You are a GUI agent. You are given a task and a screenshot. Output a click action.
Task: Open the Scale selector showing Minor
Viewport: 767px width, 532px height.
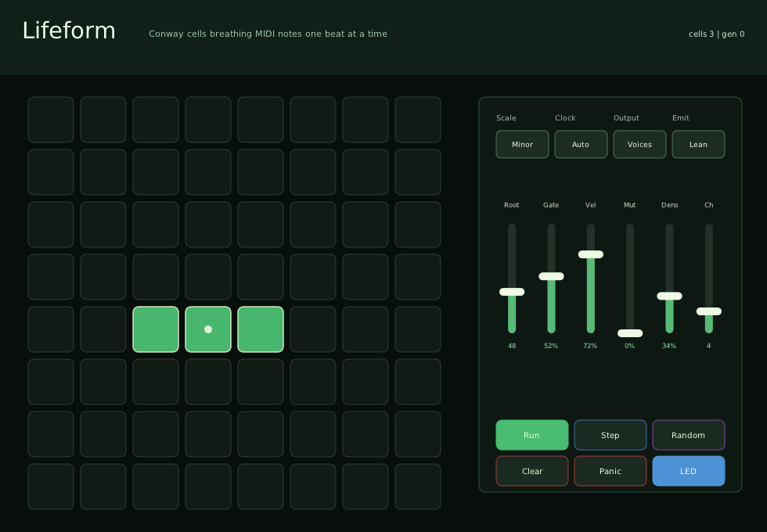522,144
